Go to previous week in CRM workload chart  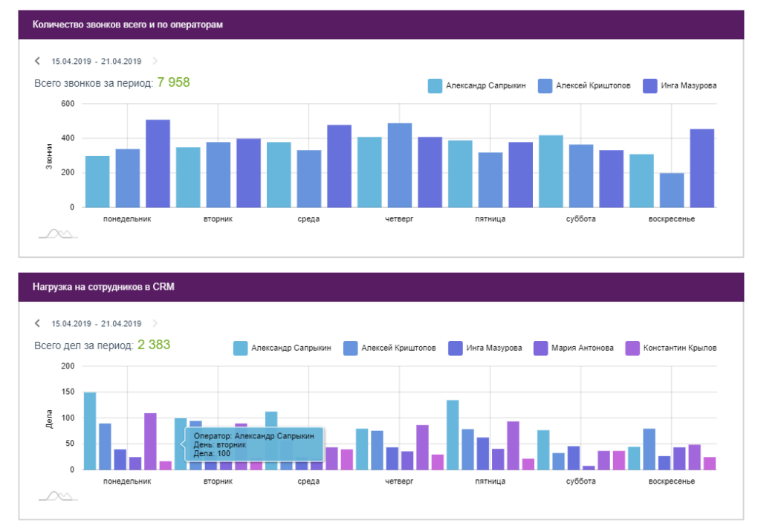[x=37, y=323]
